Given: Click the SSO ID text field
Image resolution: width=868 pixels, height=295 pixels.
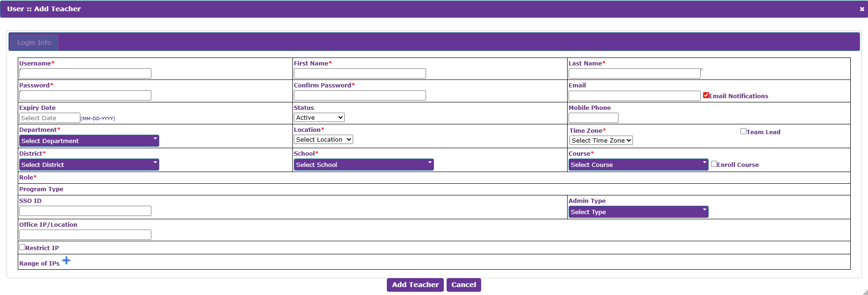Looking at the screenshot, I should (85, 211).
